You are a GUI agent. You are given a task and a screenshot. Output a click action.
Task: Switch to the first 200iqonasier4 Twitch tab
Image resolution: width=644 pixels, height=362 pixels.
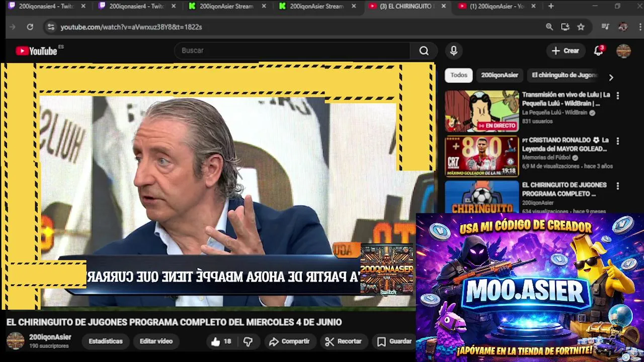point(46,6)
